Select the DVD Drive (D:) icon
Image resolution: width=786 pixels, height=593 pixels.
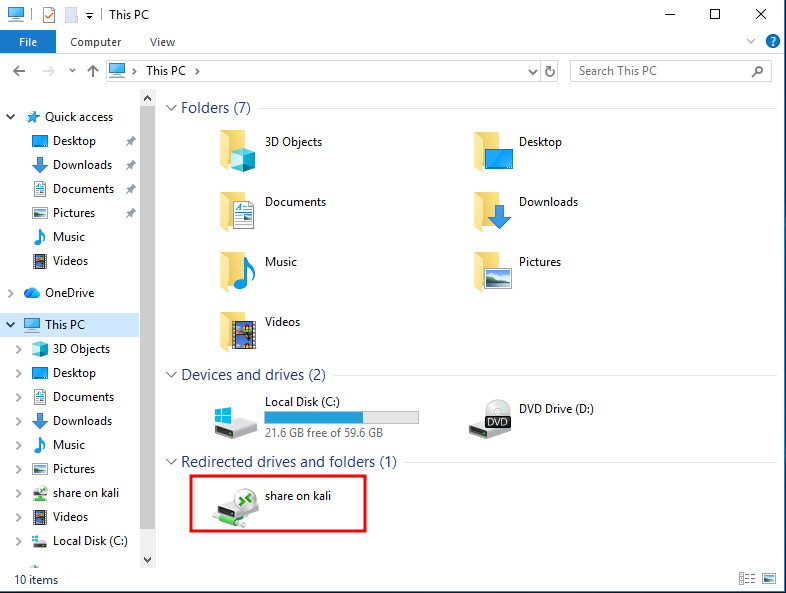[x=490, y=419]
